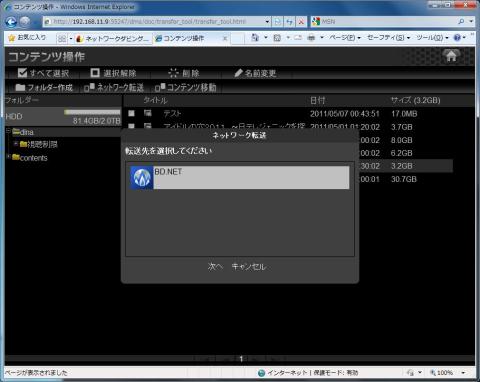Close the コンテンツ操作 tab
The width and height of the screenshot is (480, 382).
(x=225, y=39)
